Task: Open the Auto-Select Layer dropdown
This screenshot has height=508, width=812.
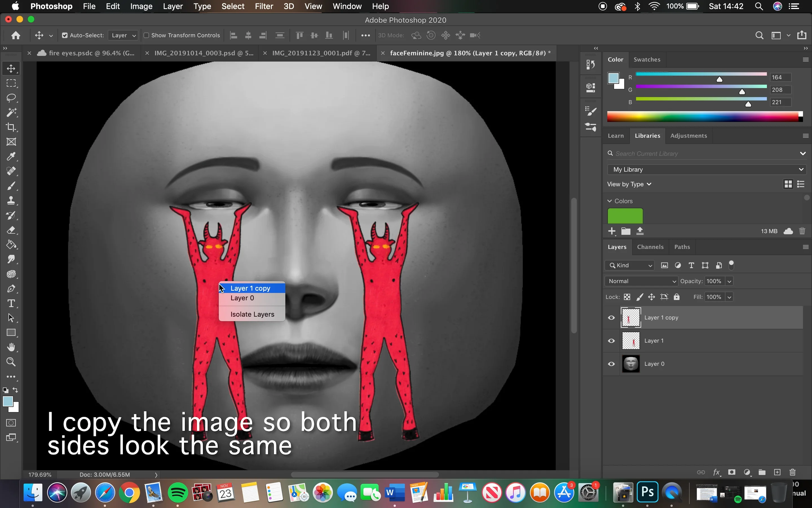Action: click(x=123, y=35)
